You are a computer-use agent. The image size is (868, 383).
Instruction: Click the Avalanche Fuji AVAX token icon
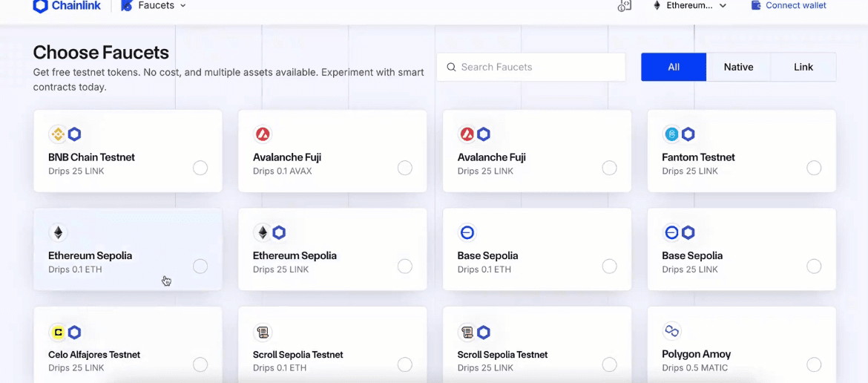click(x=263, y=134)
